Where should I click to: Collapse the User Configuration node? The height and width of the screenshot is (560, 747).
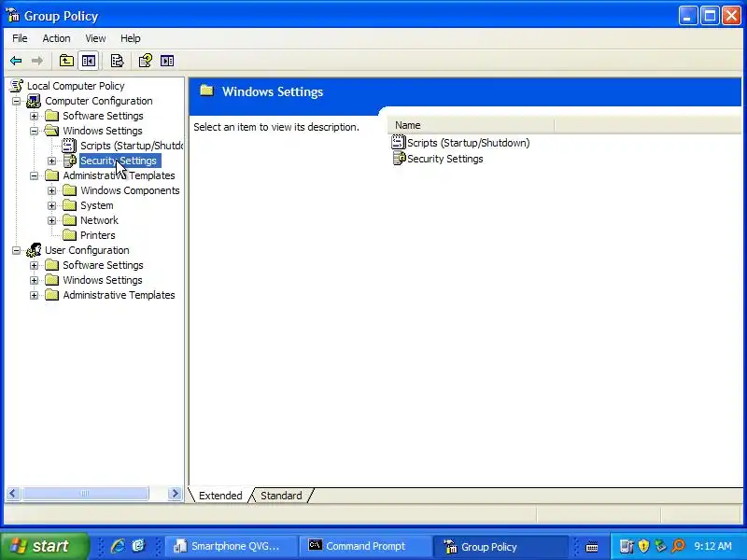click(16, 250)
